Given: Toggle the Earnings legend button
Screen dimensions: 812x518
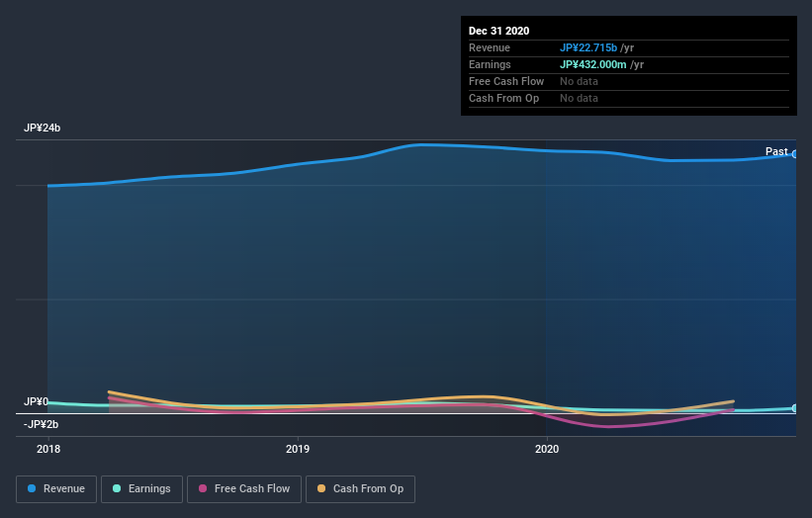Looking at the screenshot, I should coord(141,489).
